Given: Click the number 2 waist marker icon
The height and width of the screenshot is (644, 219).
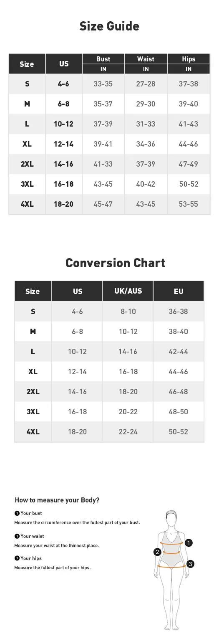Looking at the screenshot, I should point(157,552).
